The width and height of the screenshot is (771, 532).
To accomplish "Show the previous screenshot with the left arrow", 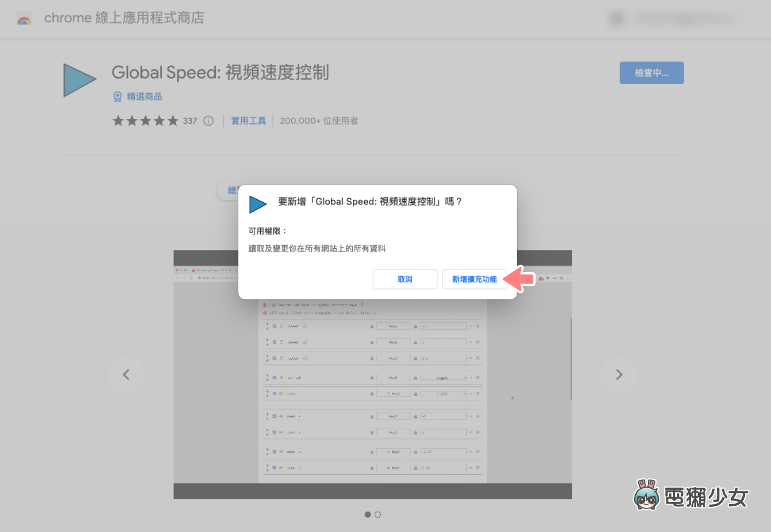I will click(x=126, y=375).
